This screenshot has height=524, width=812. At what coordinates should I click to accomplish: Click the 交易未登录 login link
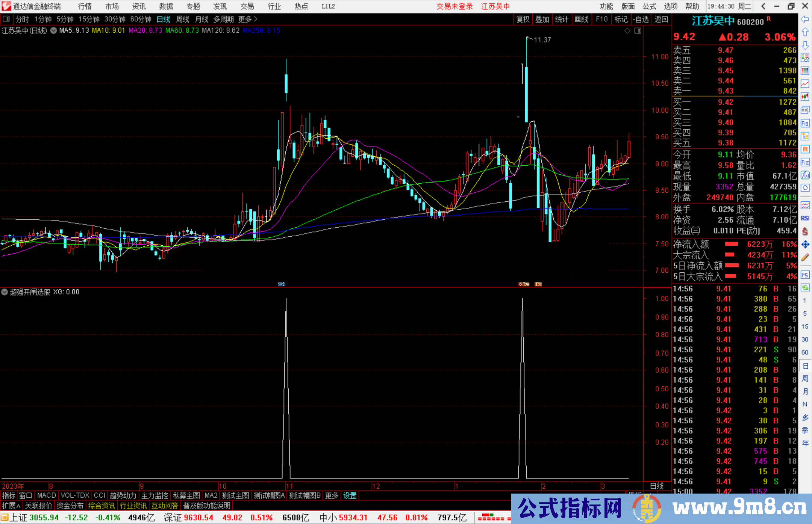point(454,6)
